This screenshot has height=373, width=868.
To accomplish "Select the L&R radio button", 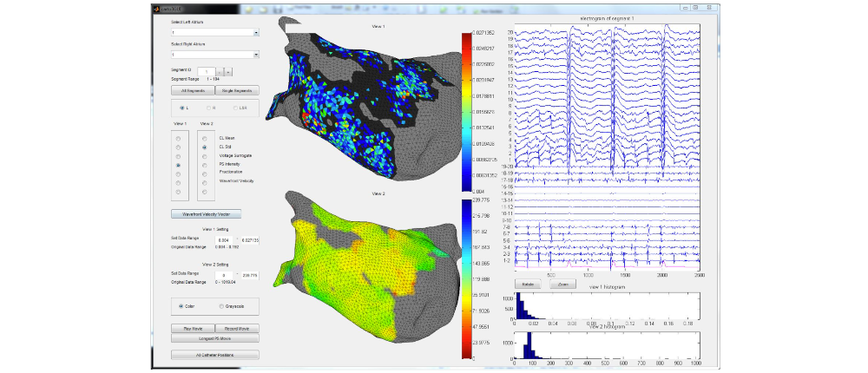I will coord(234,108).
